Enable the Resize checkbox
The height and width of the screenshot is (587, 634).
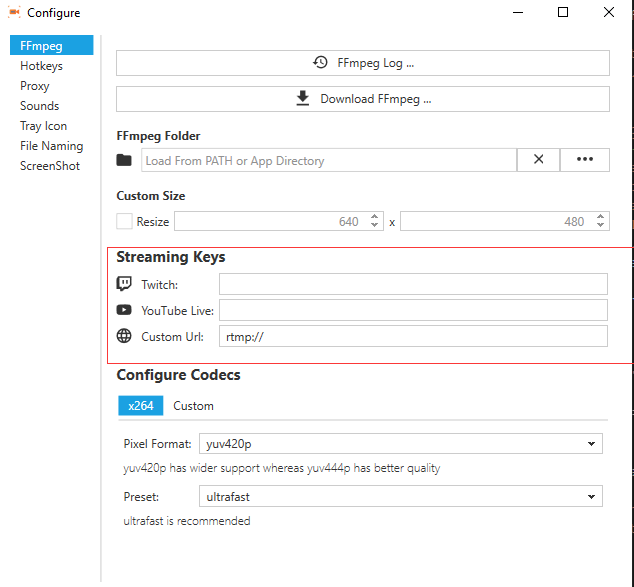click(x=124, y=222)
